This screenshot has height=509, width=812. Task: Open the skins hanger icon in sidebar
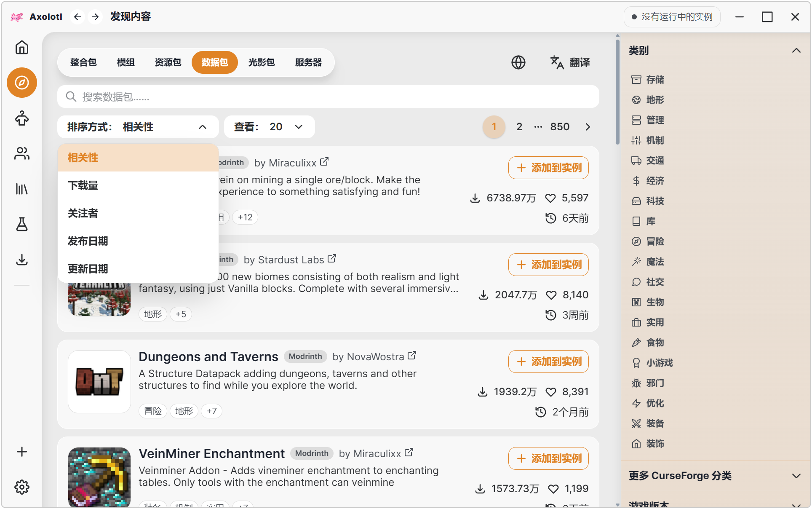[x=22, y=118]
